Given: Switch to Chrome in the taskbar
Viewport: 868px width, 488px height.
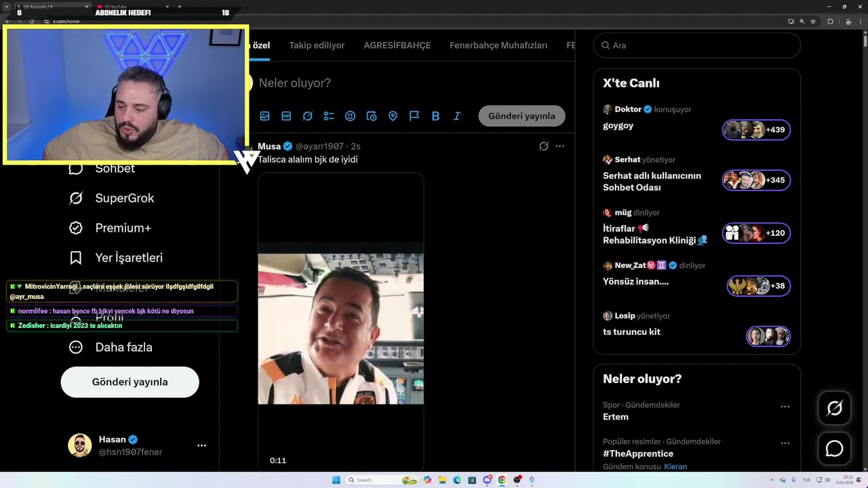Looking at the screenshot, I should point(502,480).
